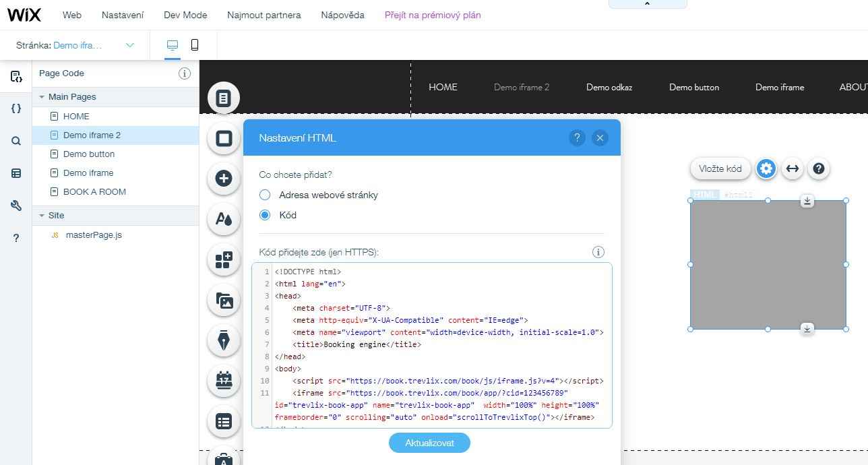Screen dimensions: 868x465
Task: Select Demo button page in tree
Action: tap(116, 154)
